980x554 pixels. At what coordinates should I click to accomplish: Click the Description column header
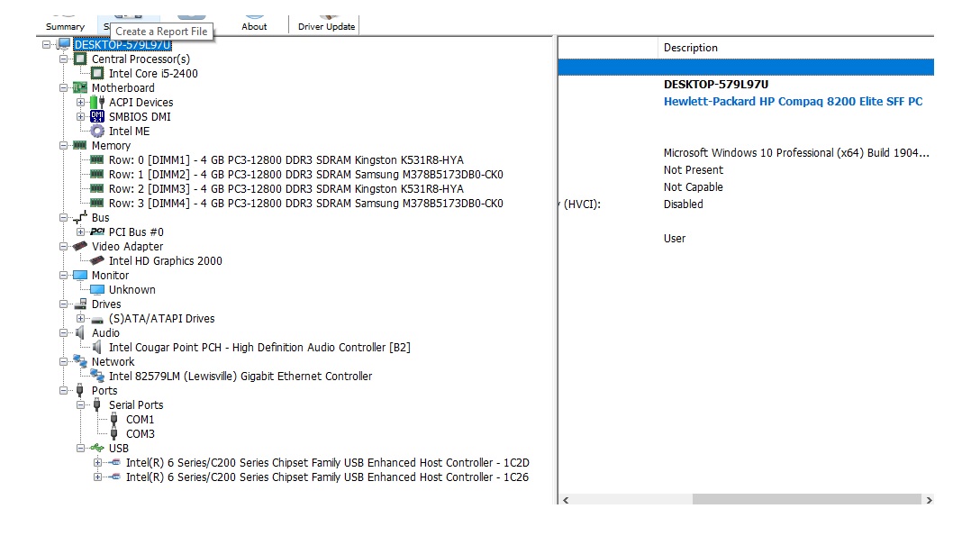tap(690, 48)
